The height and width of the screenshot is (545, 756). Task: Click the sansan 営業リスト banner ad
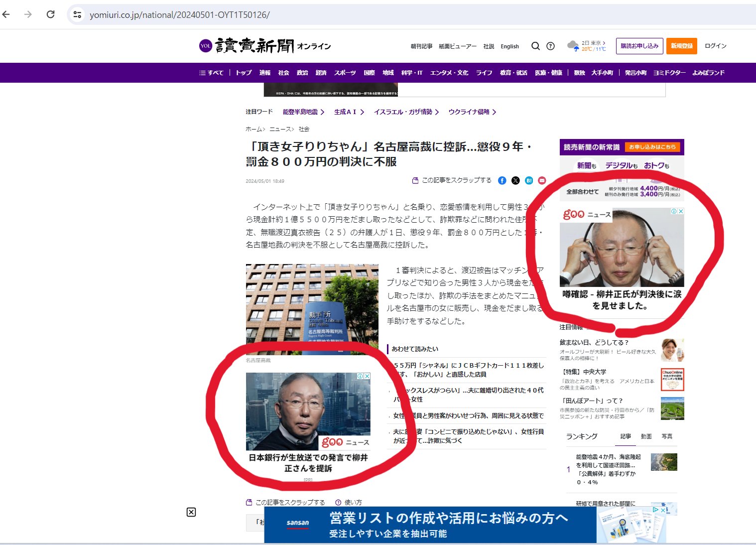pyautogui.click(x=465, y=525)
